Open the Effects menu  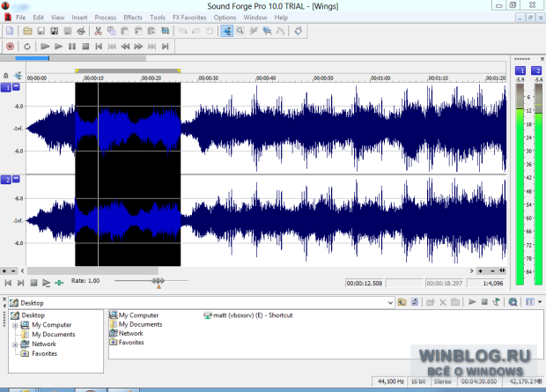click(133, 18)
